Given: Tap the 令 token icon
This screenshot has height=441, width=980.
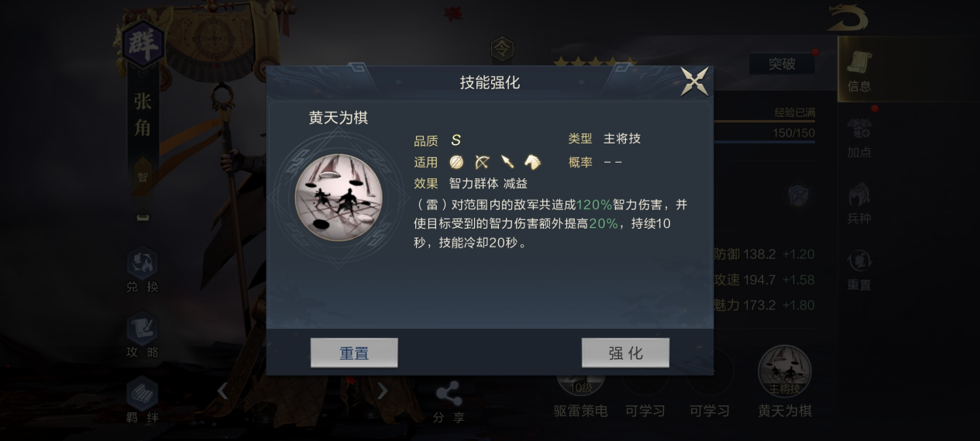Looking at the screenshot, I should click(503, 50).
